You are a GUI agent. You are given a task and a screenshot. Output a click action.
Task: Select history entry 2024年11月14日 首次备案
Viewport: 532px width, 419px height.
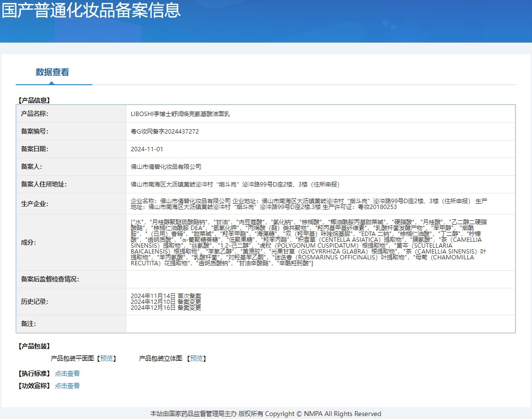pyautogui.click(x=166, y=296)
